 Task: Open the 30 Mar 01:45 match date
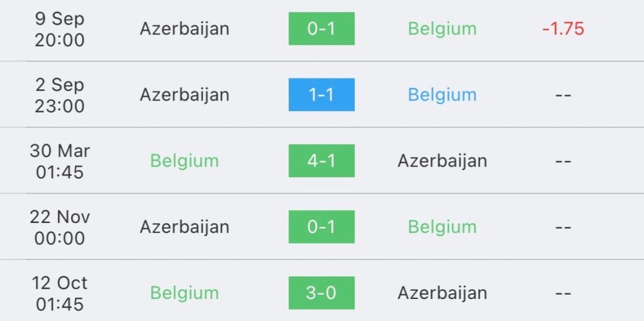coord(60,161)
